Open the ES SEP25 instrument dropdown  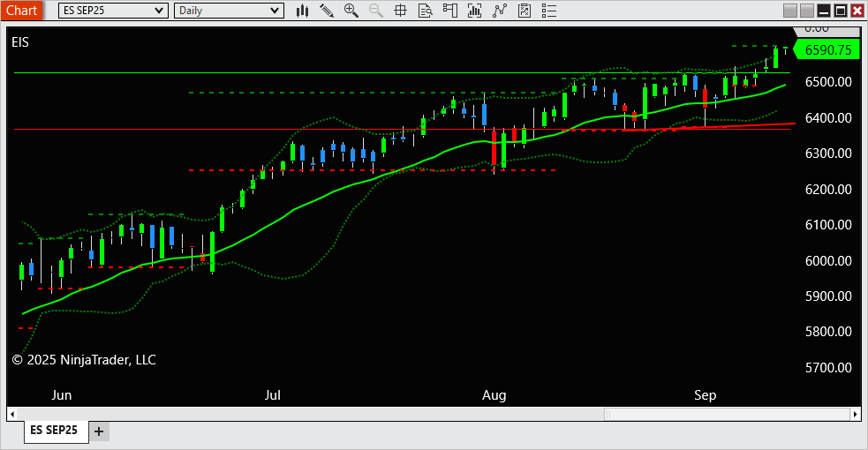point(113,11)
